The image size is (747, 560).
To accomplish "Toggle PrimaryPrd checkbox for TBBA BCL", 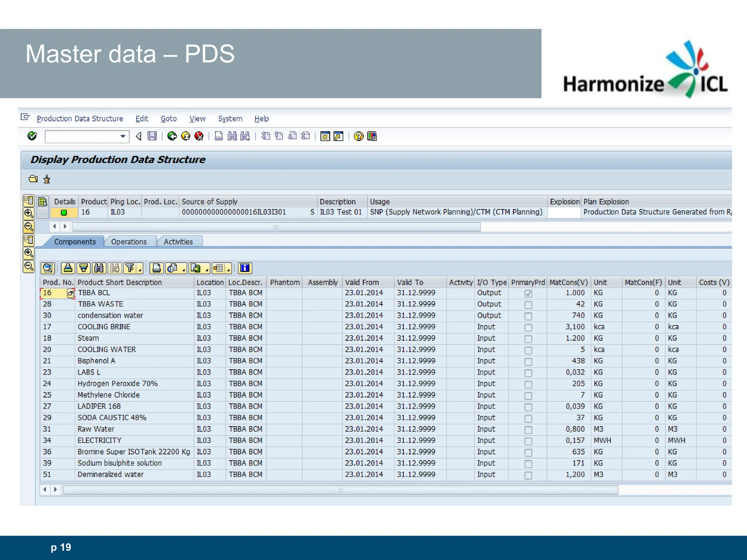I will pos(528,293).
